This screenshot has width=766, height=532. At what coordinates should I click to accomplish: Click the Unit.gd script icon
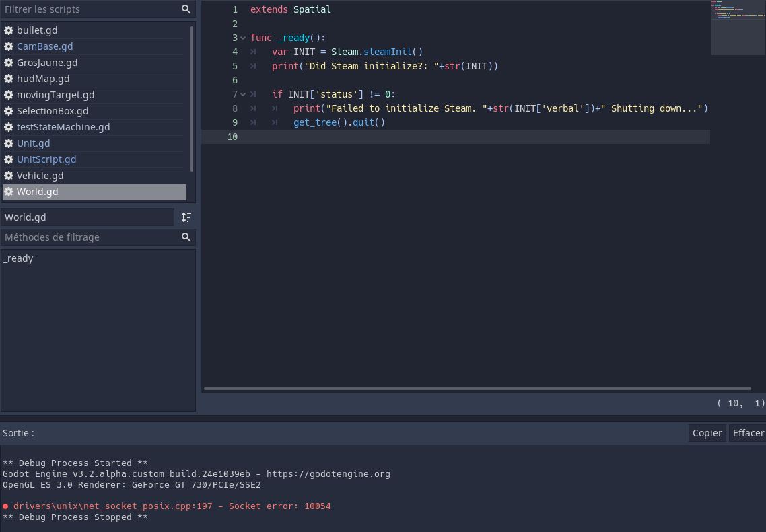coord(9,143)
